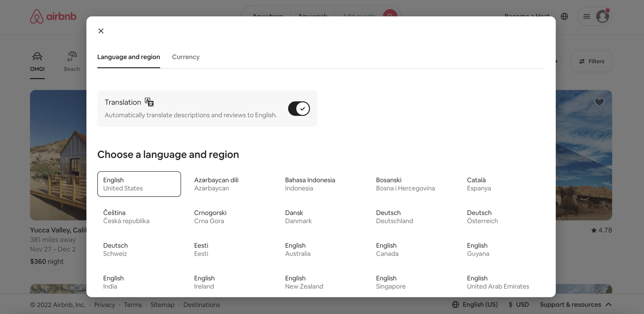The width and height of the screenshot is (644, 314).
Task: Open USD currency selector in footer
Action: 519,305
